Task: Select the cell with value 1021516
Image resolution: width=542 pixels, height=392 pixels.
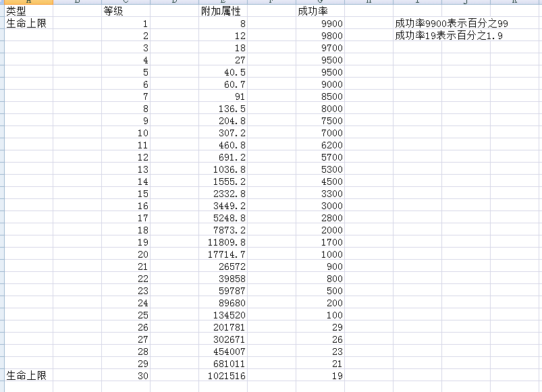Action: [x=225, y=376]
